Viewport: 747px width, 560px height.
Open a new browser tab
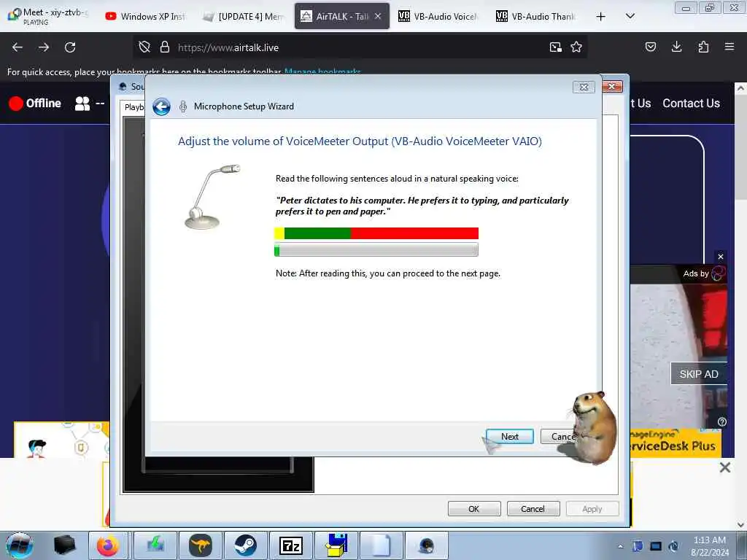(x=601, y=17)
